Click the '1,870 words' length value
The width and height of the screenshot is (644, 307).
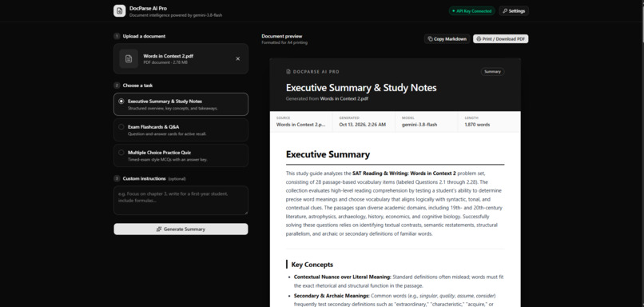click(x=477, y=125)
